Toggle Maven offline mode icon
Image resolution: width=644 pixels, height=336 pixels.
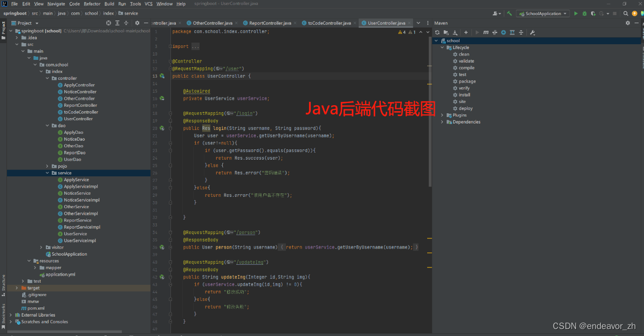[495, 32]
